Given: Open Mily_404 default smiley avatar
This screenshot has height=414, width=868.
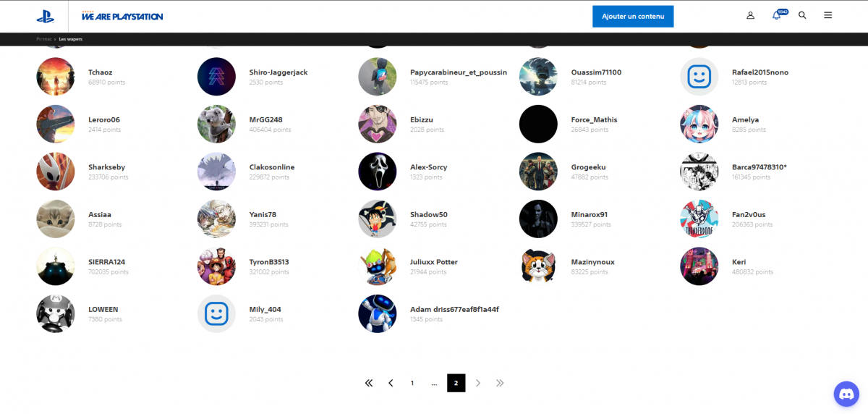Looking at the screenshot, I should [x=216, y=314].
